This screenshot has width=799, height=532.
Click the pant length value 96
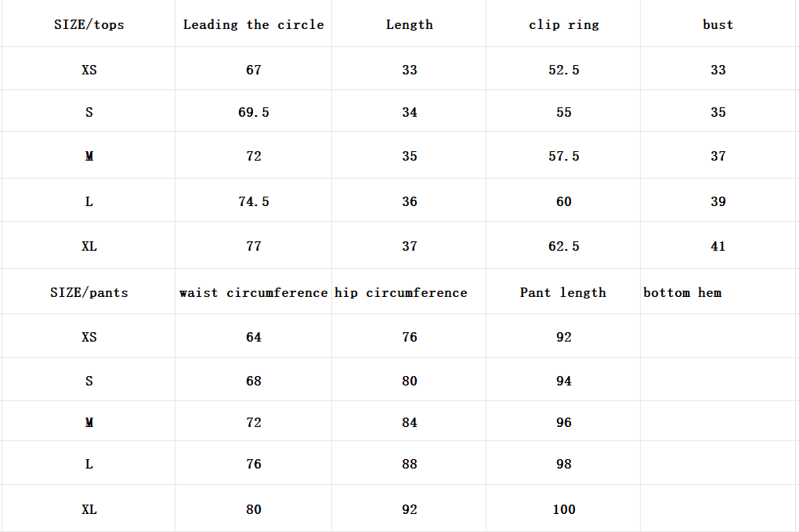tap(563, 422)
